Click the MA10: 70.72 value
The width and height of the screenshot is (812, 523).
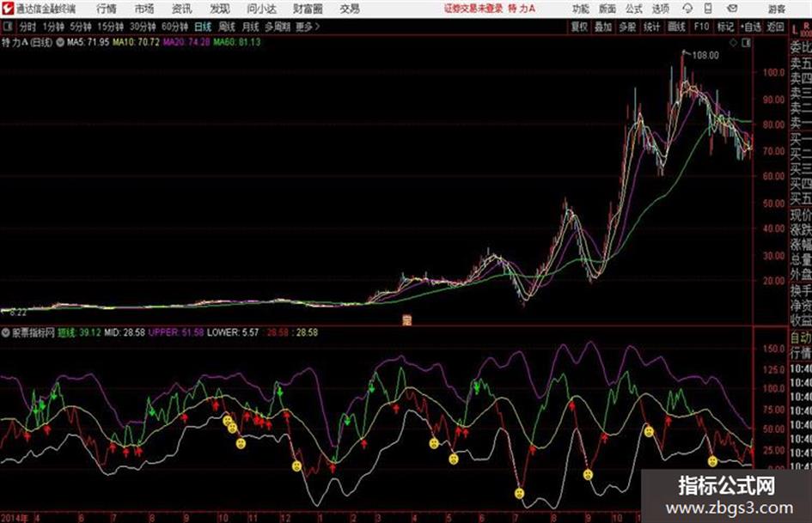point(136,42)
